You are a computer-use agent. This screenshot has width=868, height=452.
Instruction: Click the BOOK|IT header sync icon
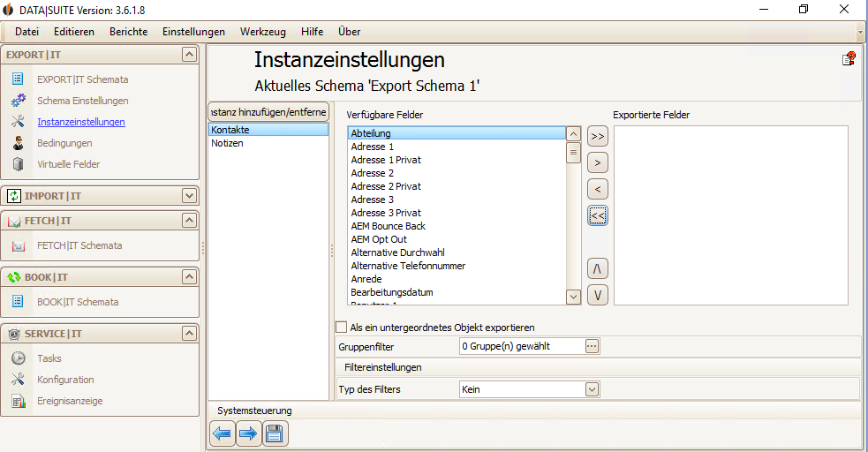coord(14,277)
